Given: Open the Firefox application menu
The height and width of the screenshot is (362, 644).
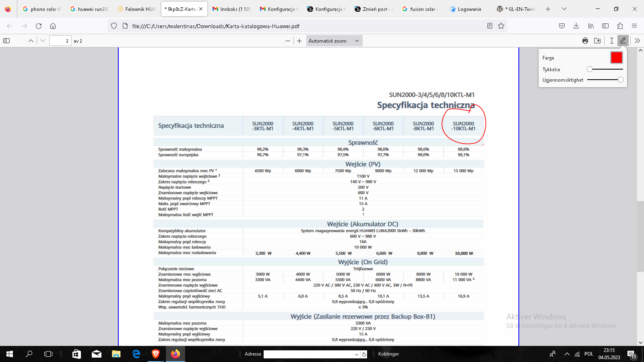Looking at the screenshot, I should click(x=634, y=26).
